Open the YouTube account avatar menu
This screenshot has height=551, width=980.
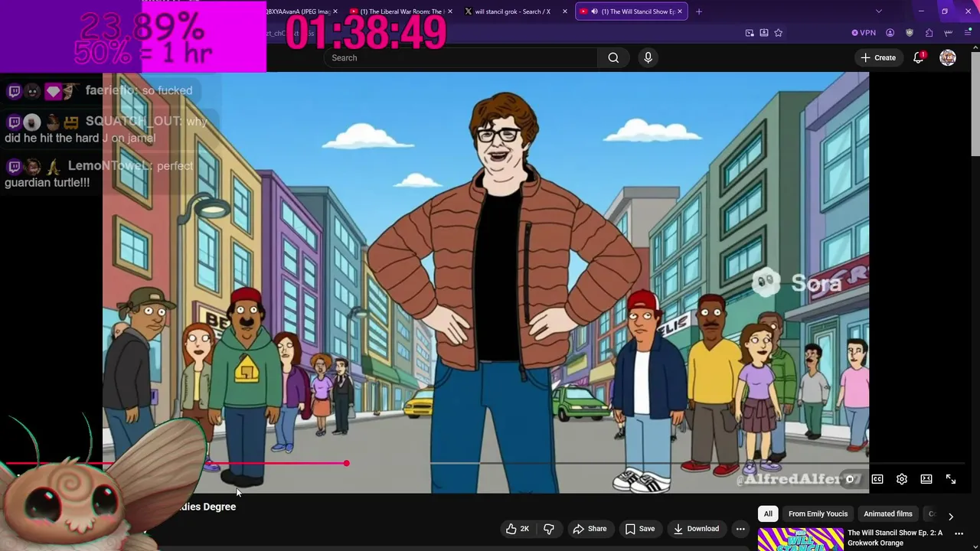point(948,57)
